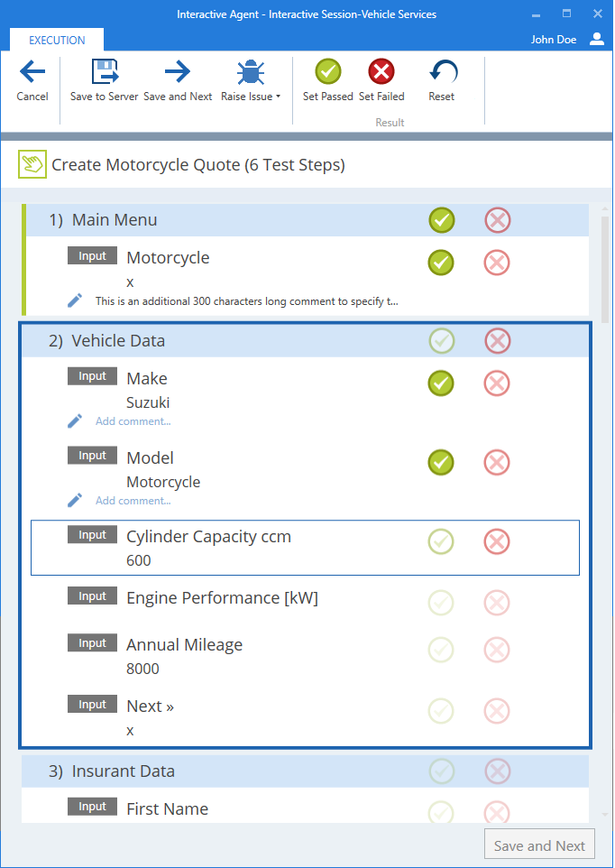Mark Cylinder Capacity ccm step as passed
The height and width of the screenshot is (868, 615).
(441, 541)
